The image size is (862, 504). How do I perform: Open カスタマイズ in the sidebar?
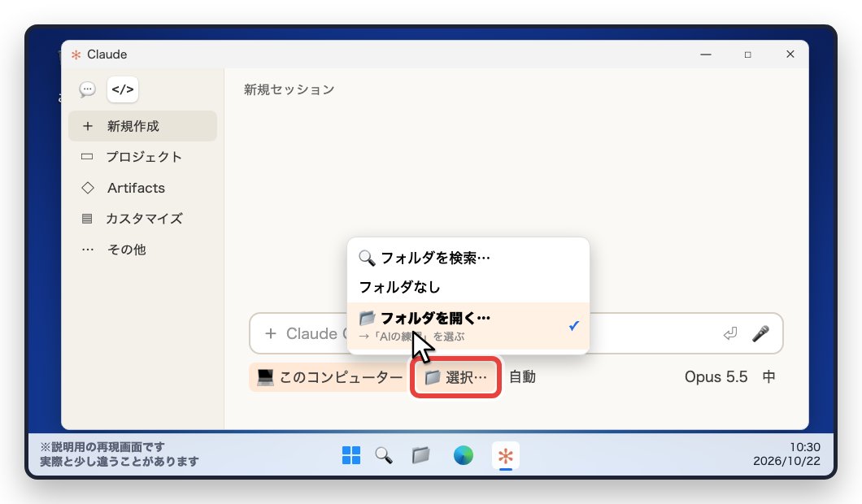click(142, 218)
